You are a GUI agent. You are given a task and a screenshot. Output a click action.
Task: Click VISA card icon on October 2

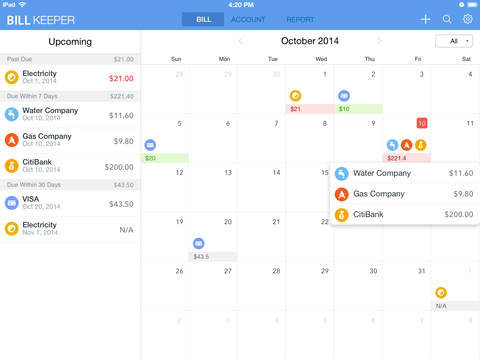344,96
